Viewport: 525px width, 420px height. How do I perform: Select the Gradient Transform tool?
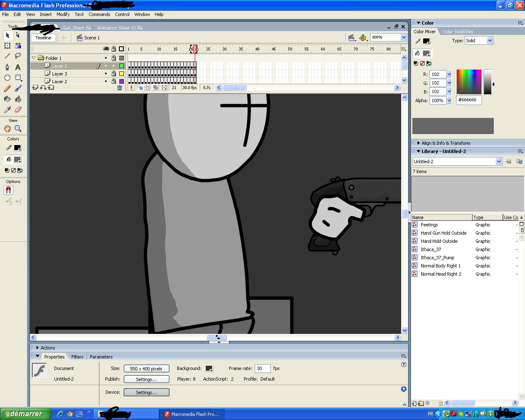click(18, 46)
